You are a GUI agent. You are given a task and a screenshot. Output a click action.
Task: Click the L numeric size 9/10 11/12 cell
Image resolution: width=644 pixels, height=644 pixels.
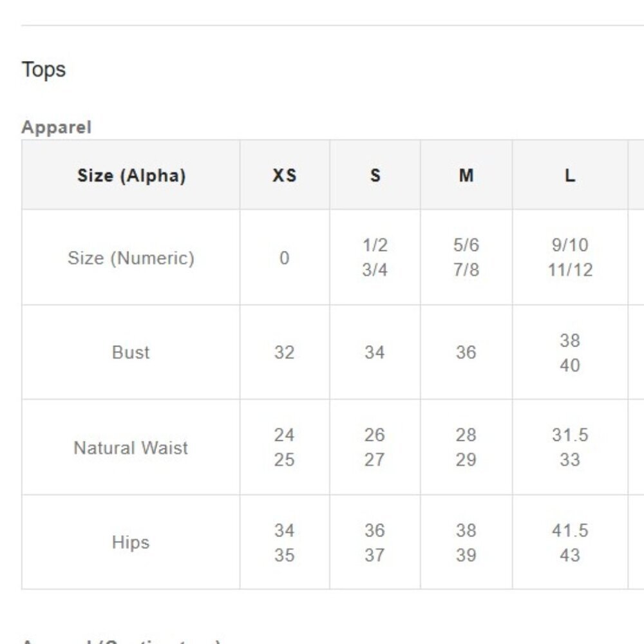(x=570, y=258)
